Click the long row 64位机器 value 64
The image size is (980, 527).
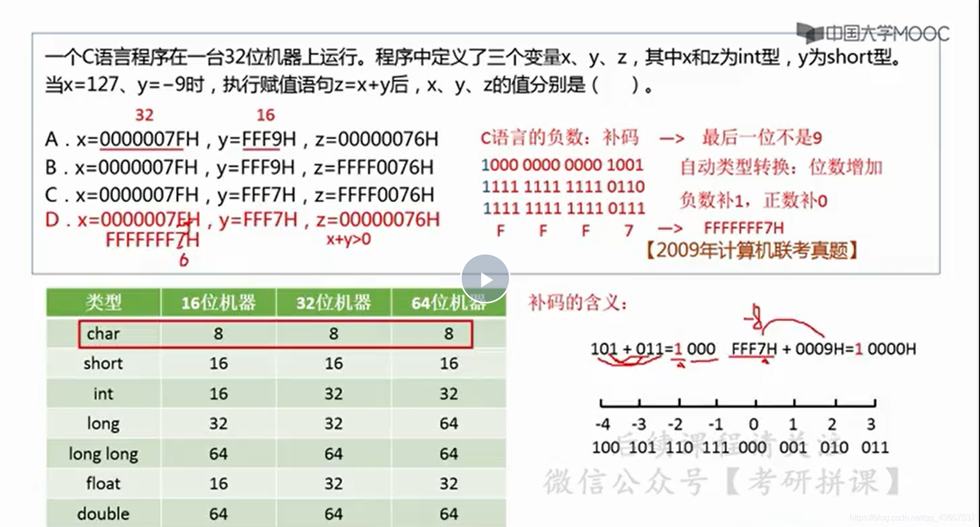tap(449, 423)
